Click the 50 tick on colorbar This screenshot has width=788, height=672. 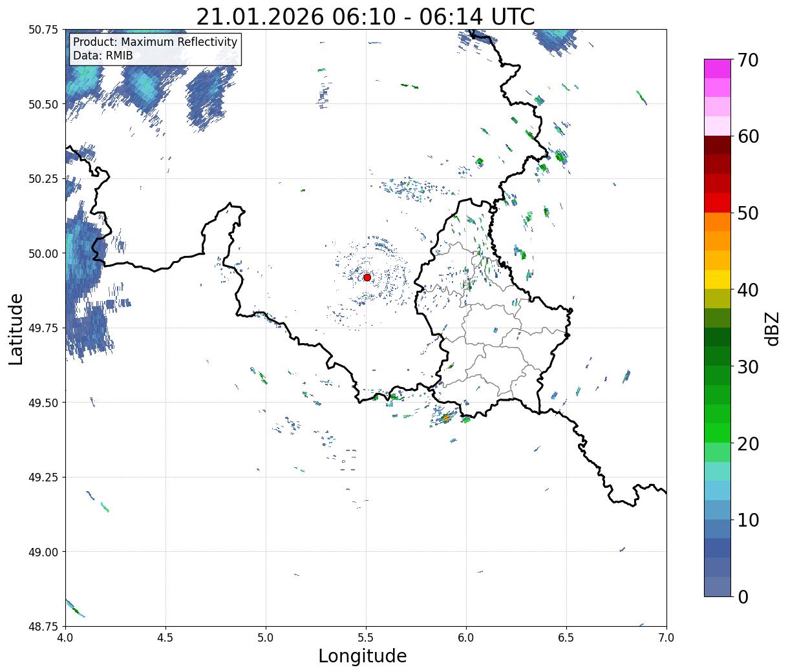[x=747, y=213]
